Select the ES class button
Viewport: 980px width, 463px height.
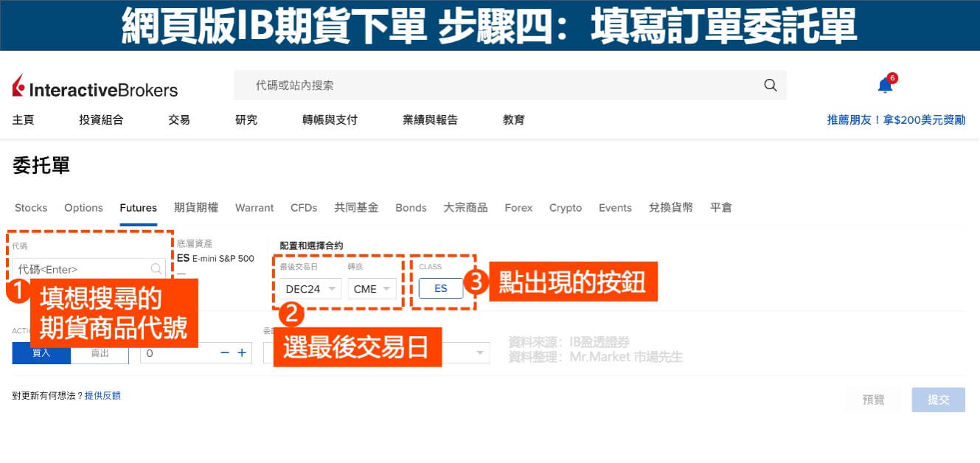441,288
